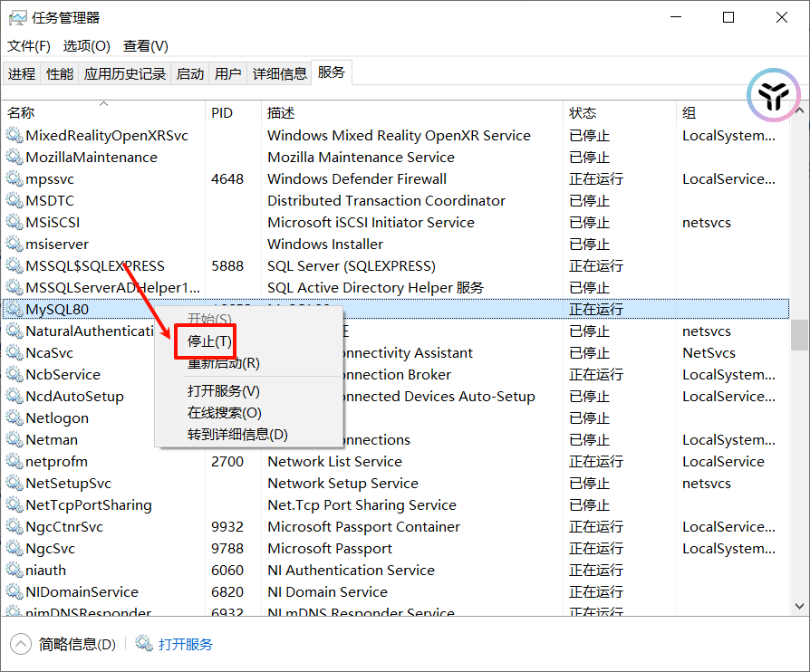
Task: Click the NetSetupSvc service gear icon
Action: coord(14,483)
